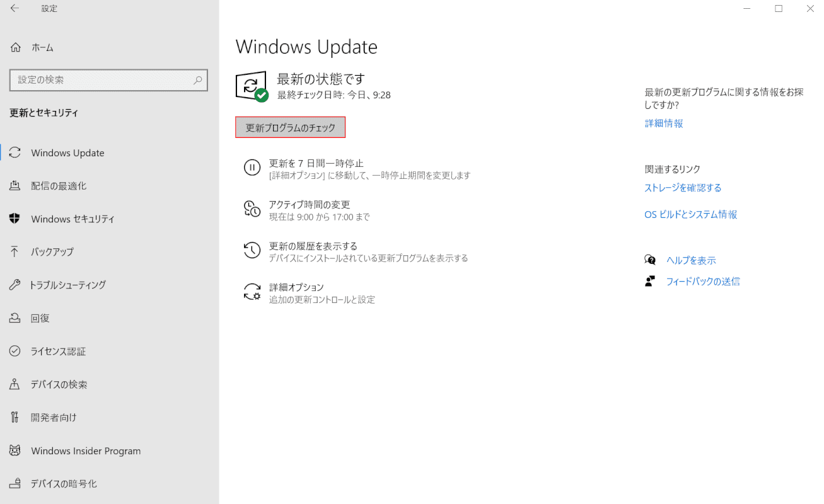Image resolution: width=824 pixels, height=504 pixels.
Task: Click the 配信の最適化 icon
Action: click(15, 186)
